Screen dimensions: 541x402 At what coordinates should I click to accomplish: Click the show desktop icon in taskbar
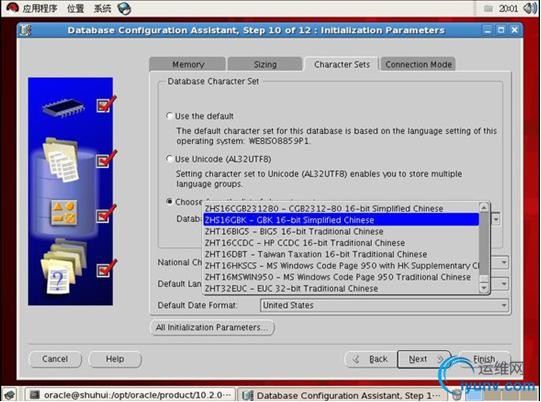tap(10, 395)
